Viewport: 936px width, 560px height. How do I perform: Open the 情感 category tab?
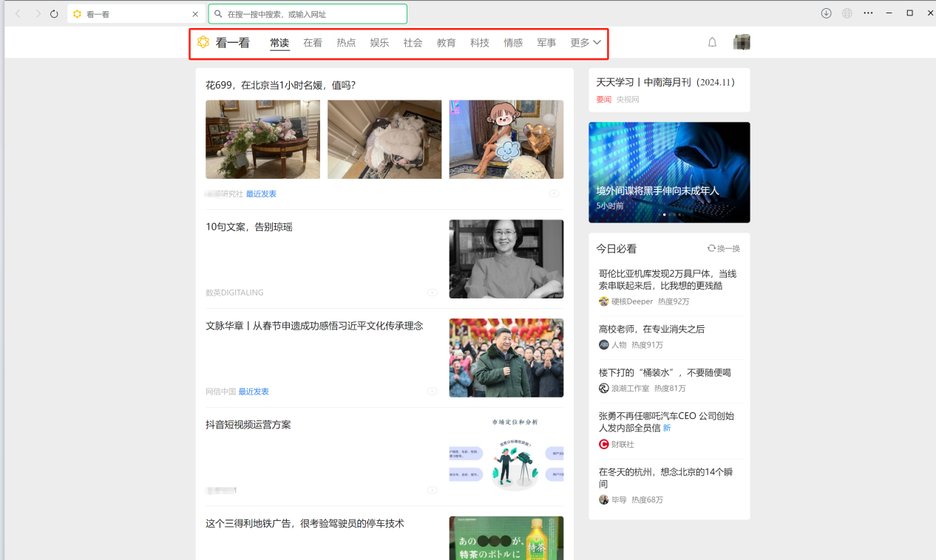513,43
